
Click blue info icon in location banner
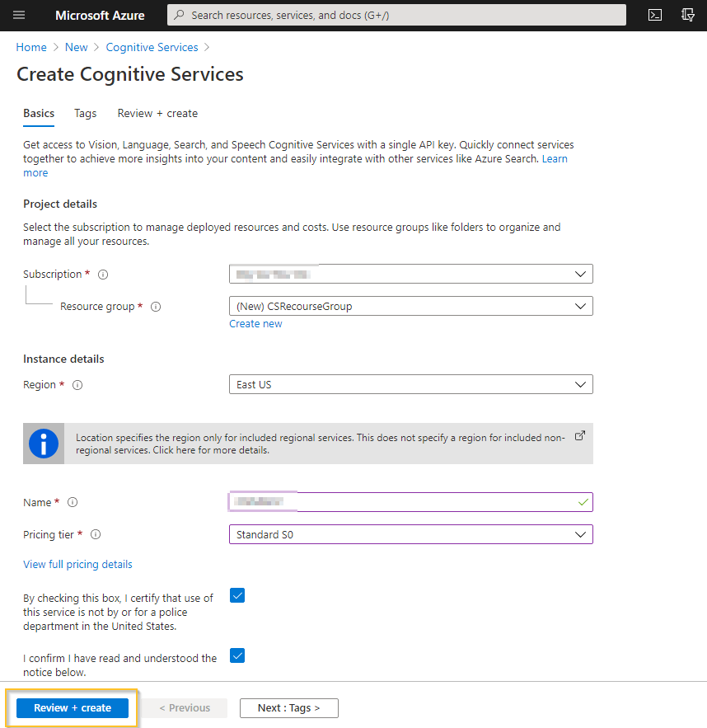pos(44,444)
